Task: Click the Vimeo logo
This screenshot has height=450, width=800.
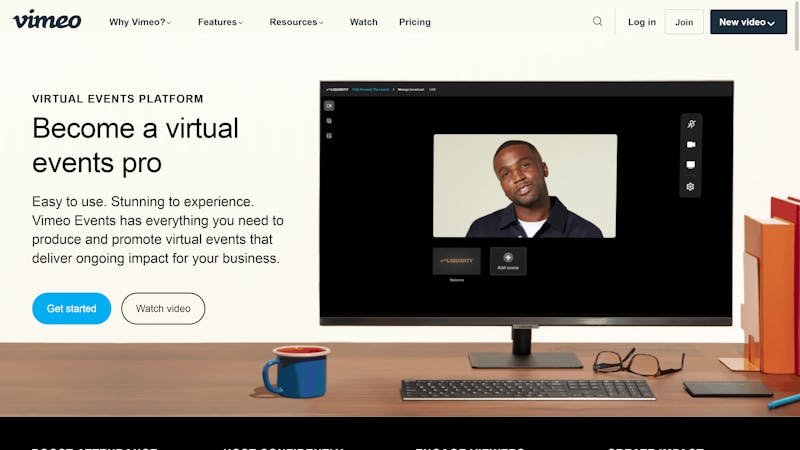Action: pyautogui.click(x=47, y=20)
